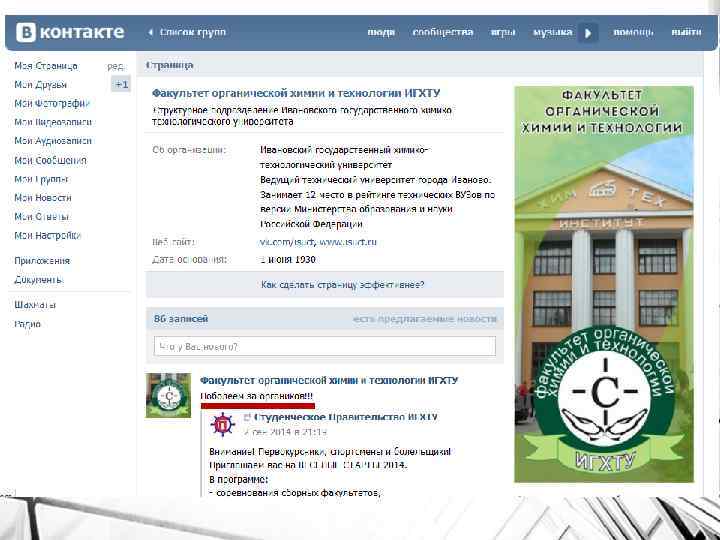
Task: Open Документы in sidebar
Action: pos(39,280)
